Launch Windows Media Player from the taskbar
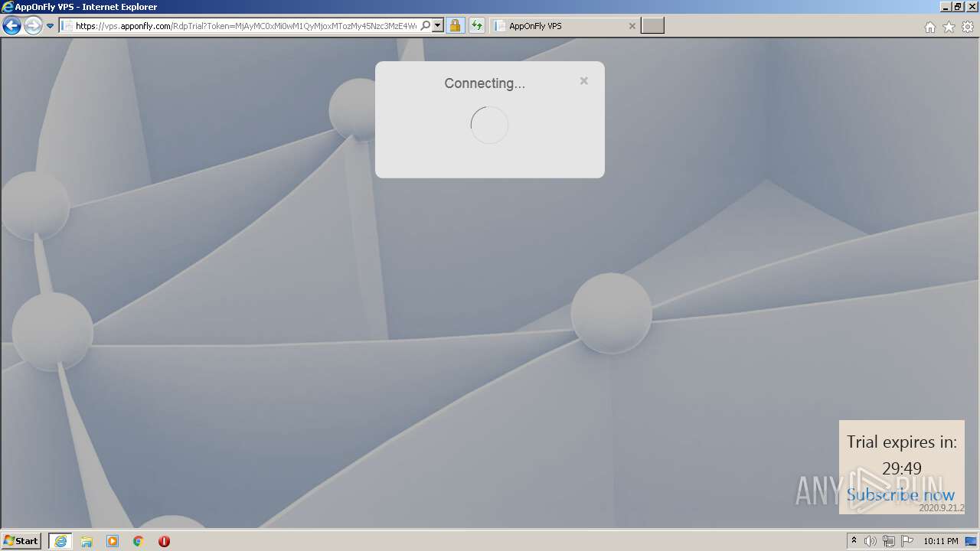Viewport: 980px width, 551px height. [x=113, y=541]
